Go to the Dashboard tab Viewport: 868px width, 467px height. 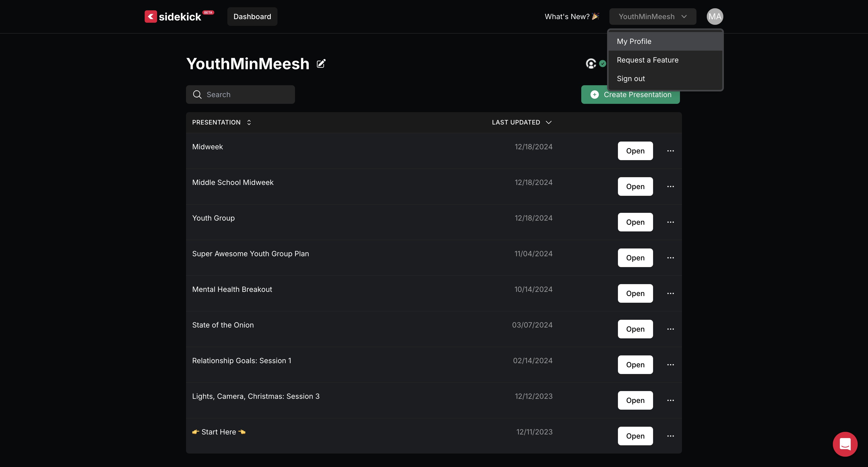point(252,17)
